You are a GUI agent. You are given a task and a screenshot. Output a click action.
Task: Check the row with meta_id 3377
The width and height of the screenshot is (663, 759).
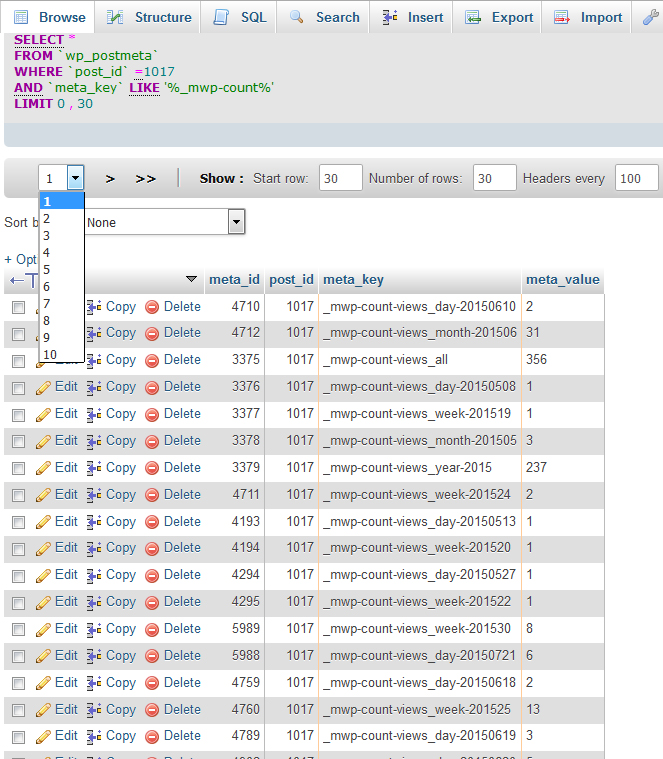(18, 415)
